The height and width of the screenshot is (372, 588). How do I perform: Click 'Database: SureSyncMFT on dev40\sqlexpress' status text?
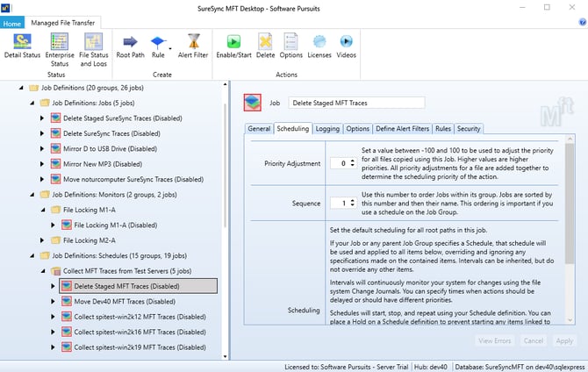pyautogui.click(x=520, y=367)
